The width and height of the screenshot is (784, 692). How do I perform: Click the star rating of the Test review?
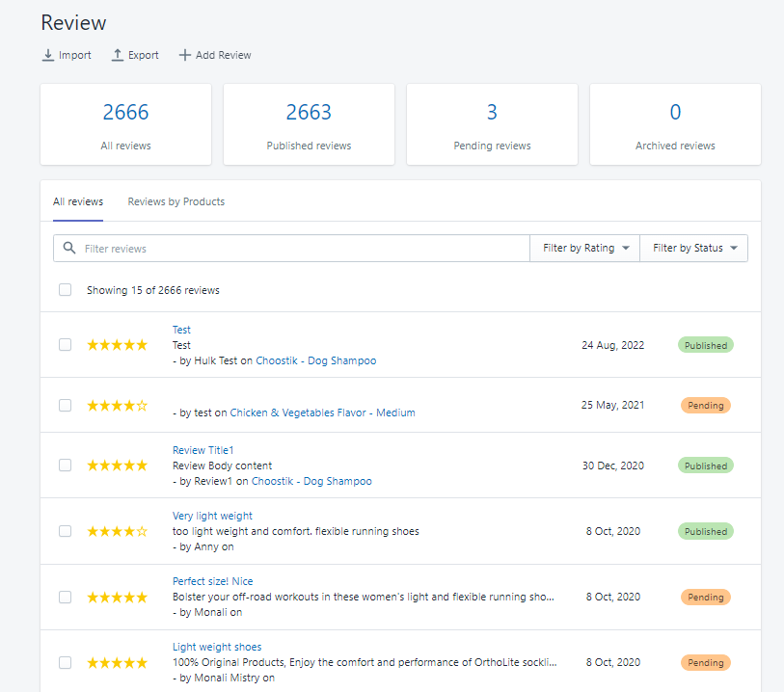(117, 345)
